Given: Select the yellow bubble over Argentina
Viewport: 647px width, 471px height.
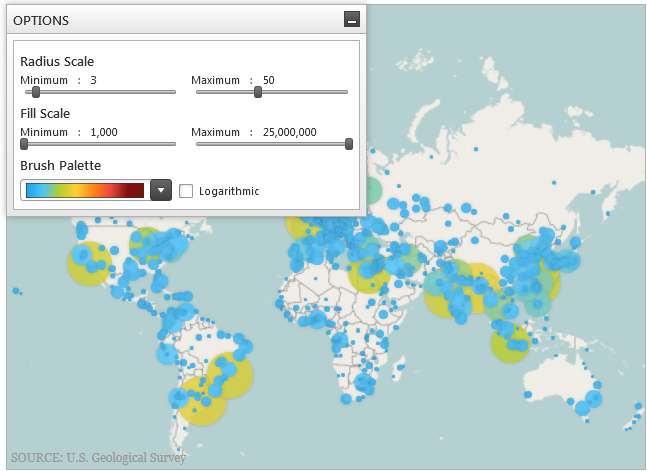Looking at the screenshot, I should pyautogui.click(x=203, y=401).
